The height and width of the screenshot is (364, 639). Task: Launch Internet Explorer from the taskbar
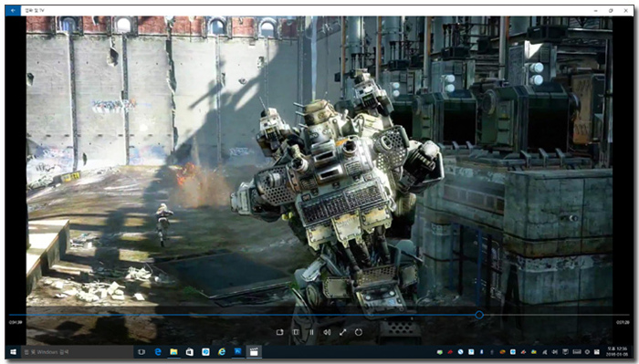click(x=222, y=352)
